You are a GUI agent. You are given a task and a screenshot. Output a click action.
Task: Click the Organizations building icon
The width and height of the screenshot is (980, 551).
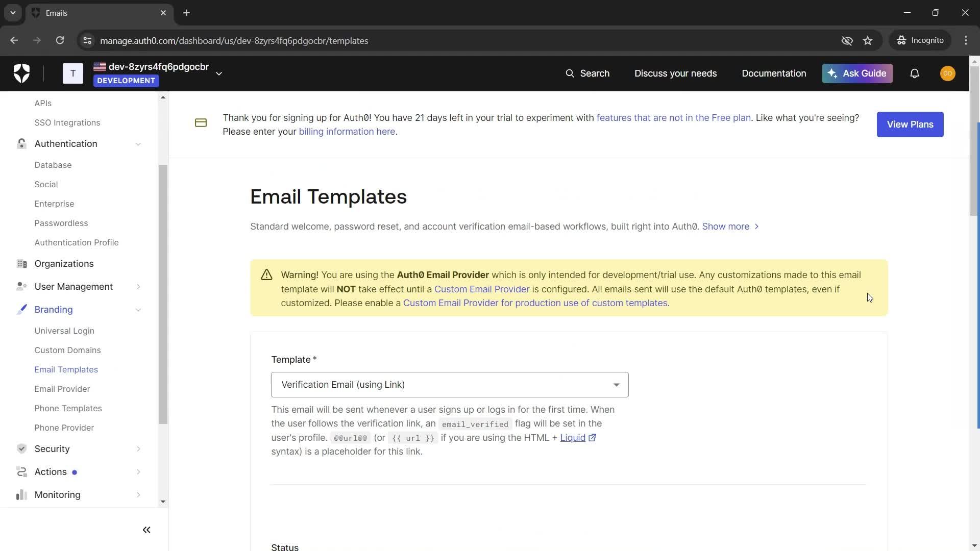coord(21,264)
